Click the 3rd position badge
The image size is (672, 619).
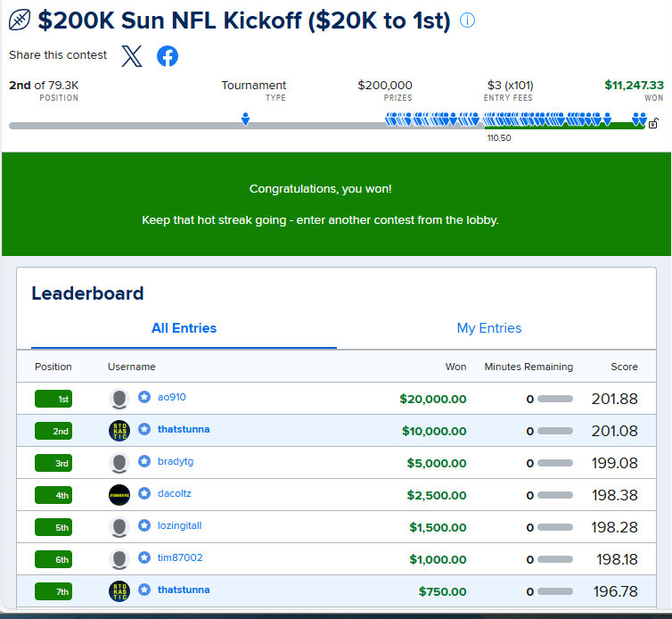point(53,463)
